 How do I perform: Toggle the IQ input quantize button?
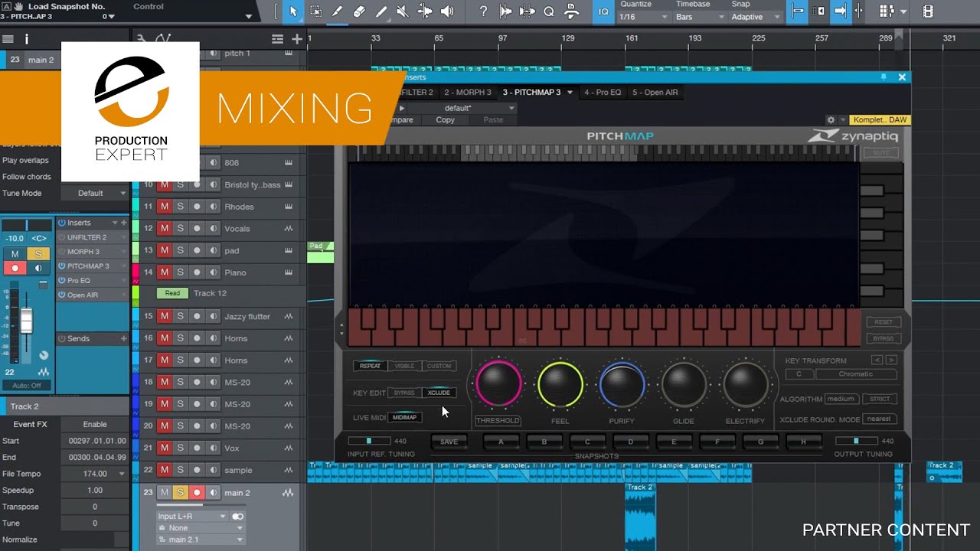(603, 11)
